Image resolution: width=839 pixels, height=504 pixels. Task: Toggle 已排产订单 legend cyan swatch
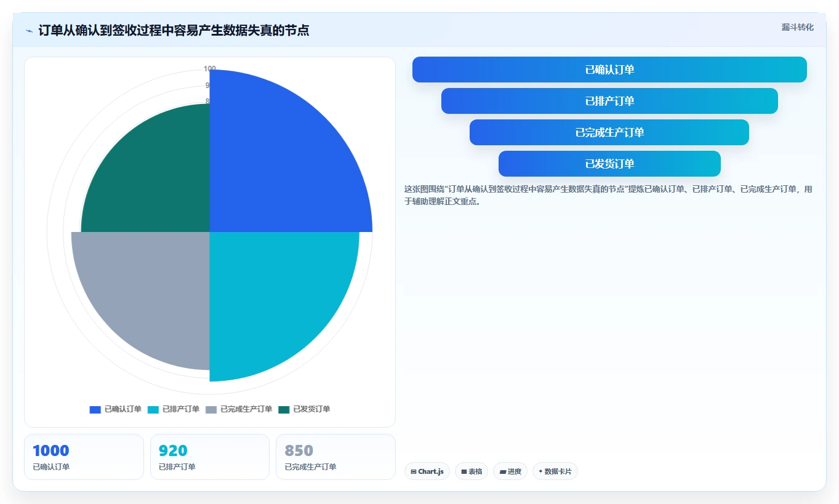(153, 409)
